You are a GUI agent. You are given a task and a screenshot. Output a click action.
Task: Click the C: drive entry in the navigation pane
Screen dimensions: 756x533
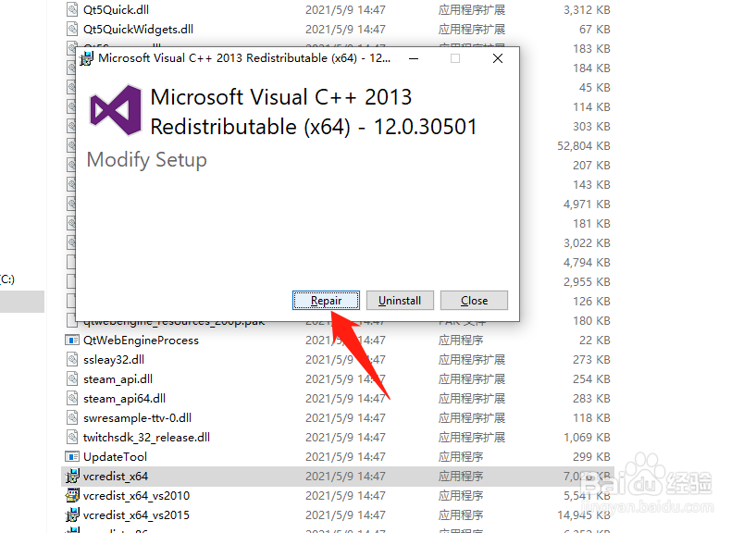coord(7,279)
